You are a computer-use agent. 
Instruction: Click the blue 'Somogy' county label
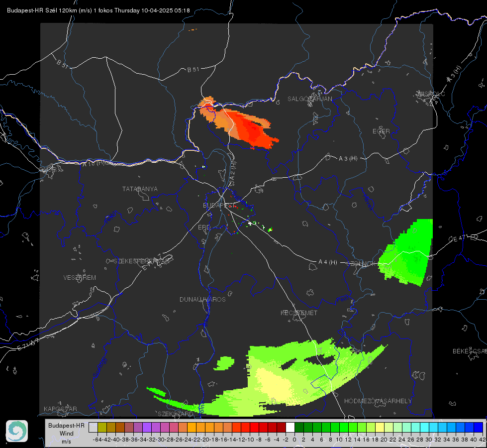99,367
